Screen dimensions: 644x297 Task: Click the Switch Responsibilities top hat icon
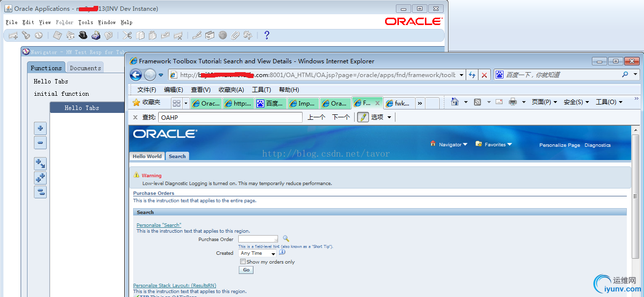click(83, 35)
